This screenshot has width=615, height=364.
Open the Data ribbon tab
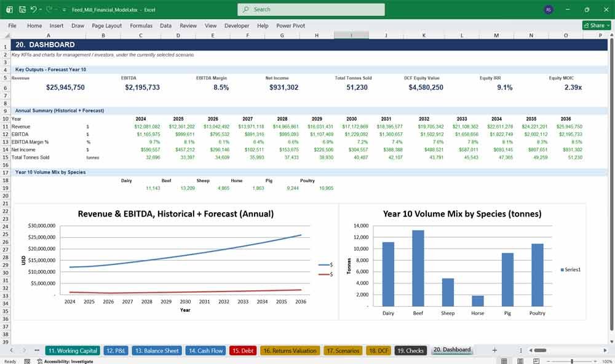(165, 25)
